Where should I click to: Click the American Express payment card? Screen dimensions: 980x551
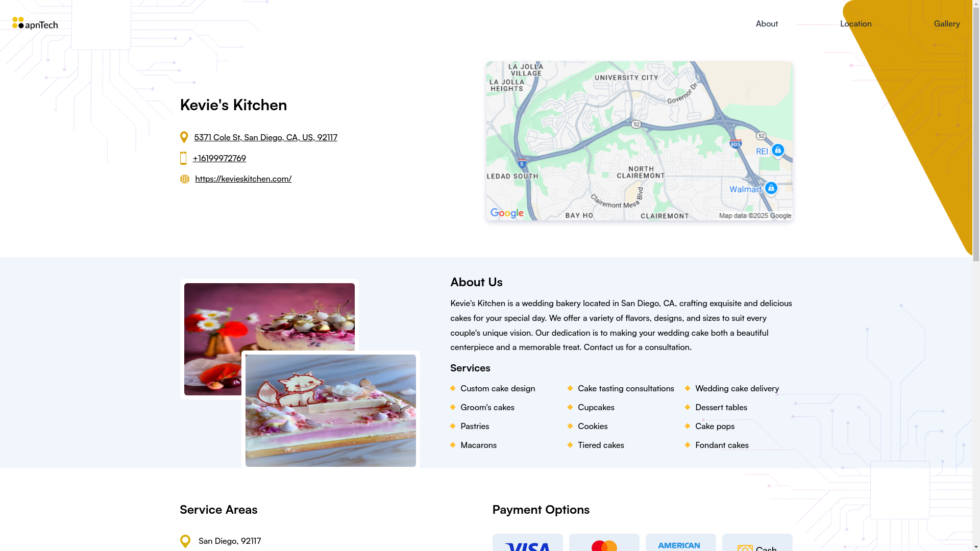coord(680,542)
